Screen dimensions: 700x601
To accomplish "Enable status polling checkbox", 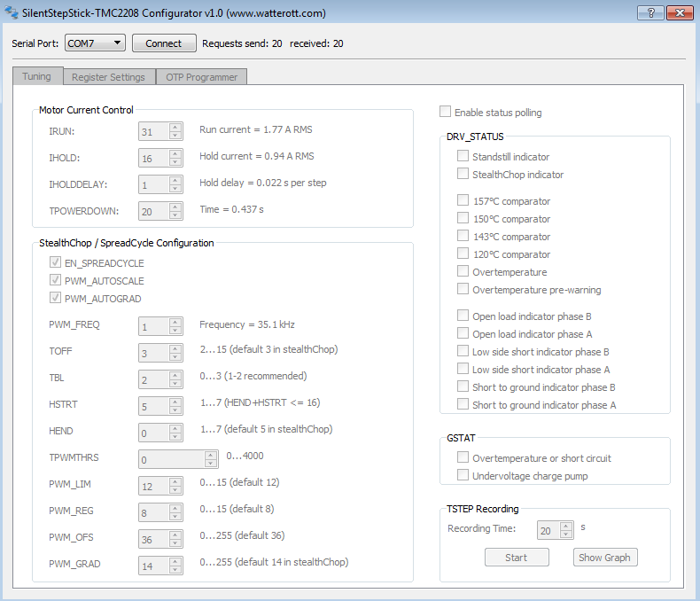I will point(445,112).
